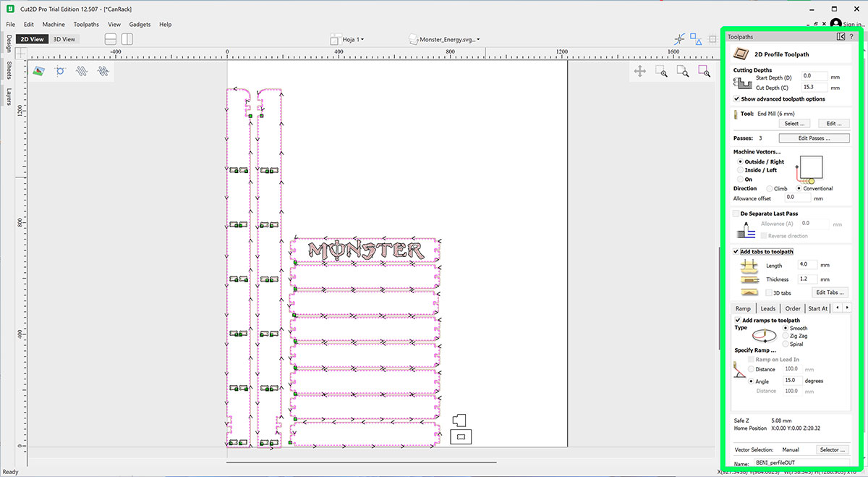Click the vertical split view icon

pyautogui.click(x=127, y=39)
